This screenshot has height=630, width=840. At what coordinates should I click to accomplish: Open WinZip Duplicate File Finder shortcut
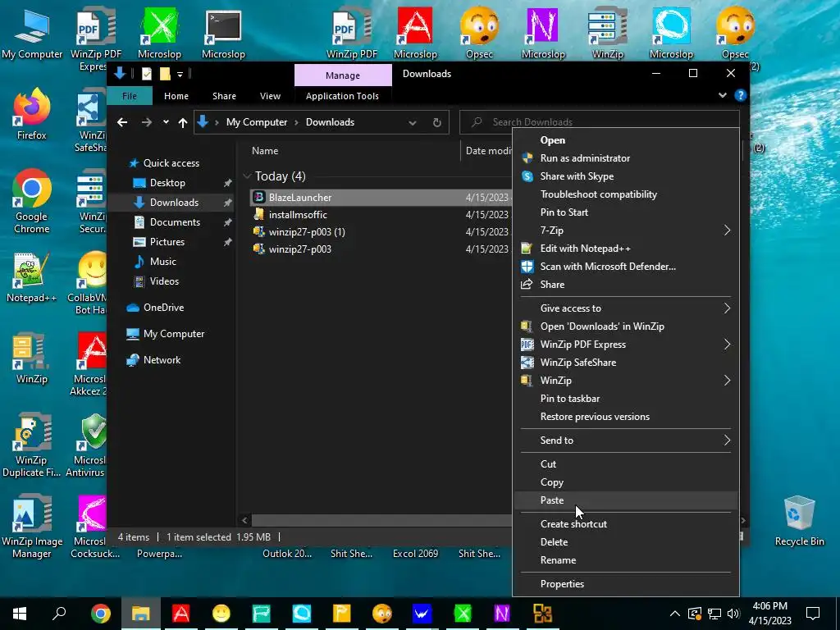[32, 445]
